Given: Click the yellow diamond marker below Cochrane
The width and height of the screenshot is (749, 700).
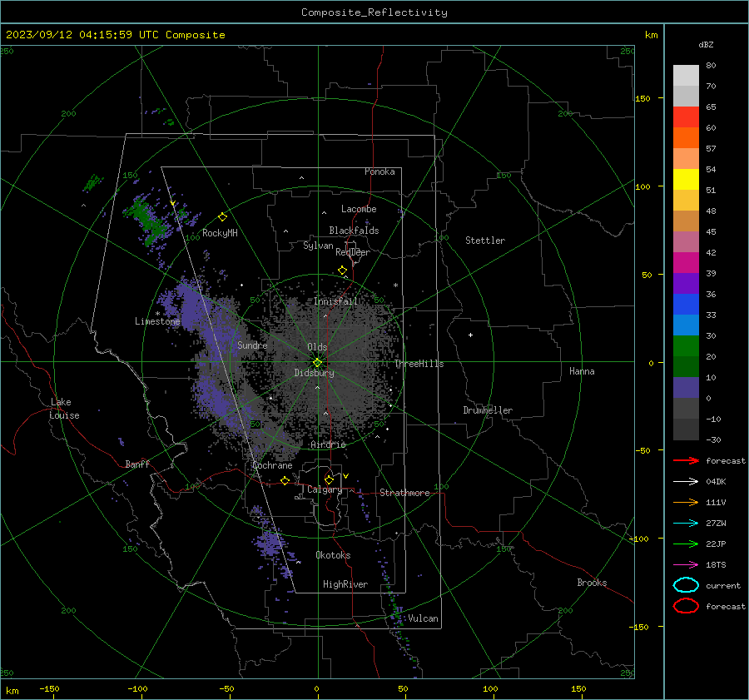Looking at the screenshot, I should 285,480.
